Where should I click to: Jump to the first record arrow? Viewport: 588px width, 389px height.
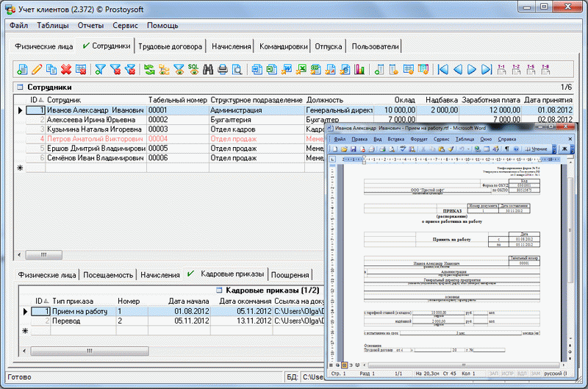443,69
